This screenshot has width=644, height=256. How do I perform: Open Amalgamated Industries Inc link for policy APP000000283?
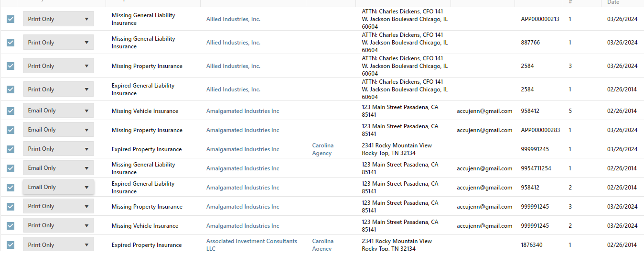243,130
